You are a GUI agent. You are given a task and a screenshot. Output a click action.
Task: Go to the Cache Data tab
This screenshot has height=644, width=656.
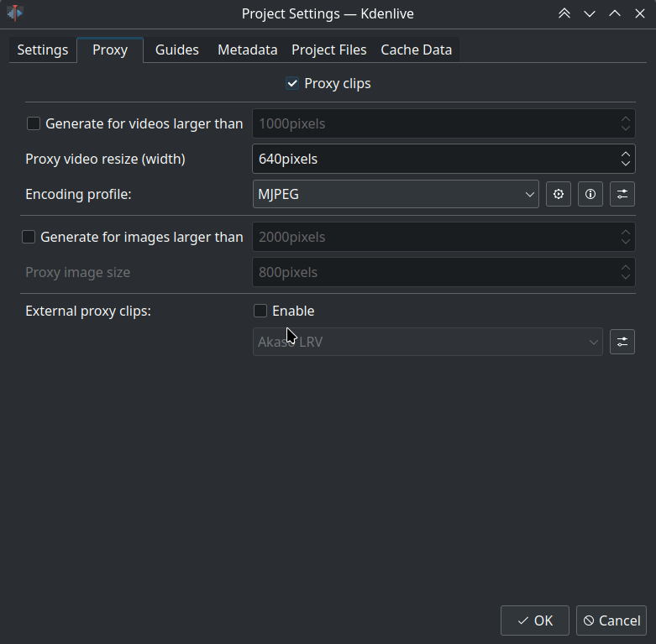(416, 50)
